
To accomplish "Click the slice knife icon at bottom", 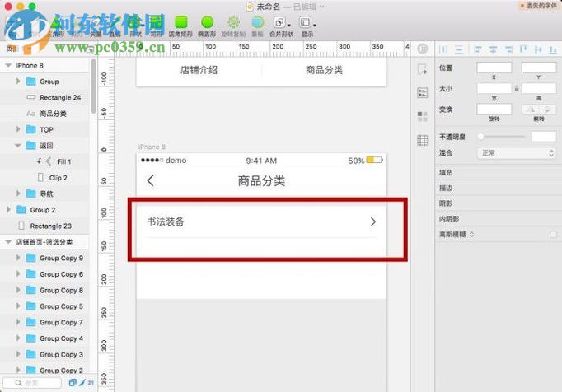I will point(82,383).
